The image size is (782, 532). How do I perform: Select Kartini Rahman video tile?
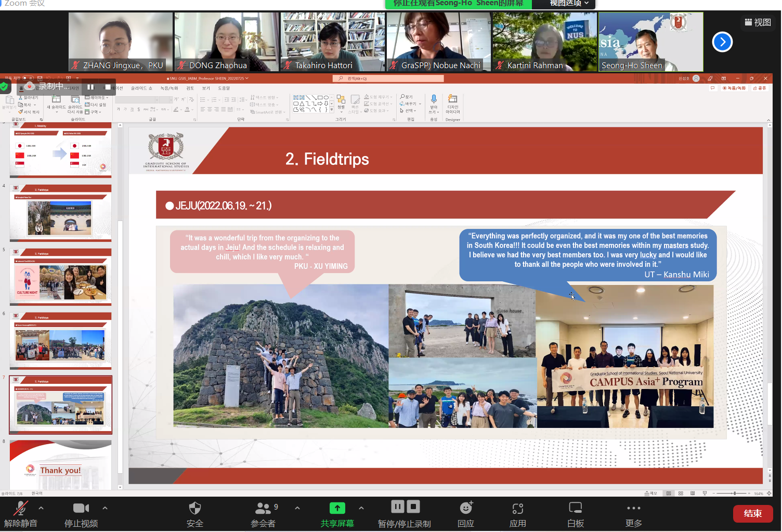click(x=545, y=42)
